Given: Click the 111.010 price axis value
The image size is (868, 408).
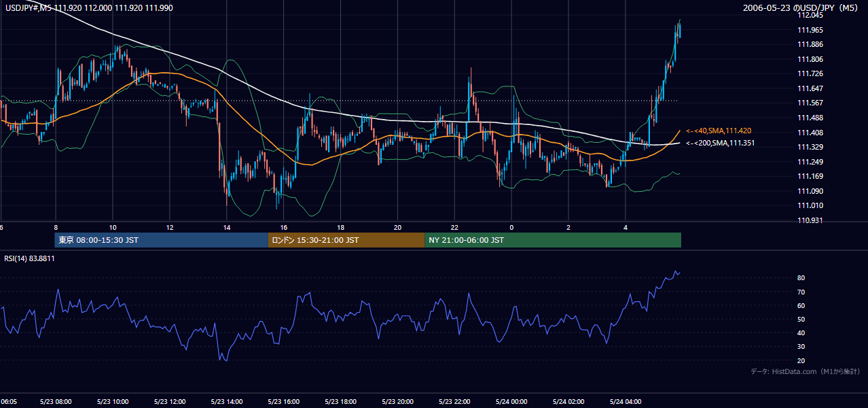Looking at the screenshot, I should point(810,205).
